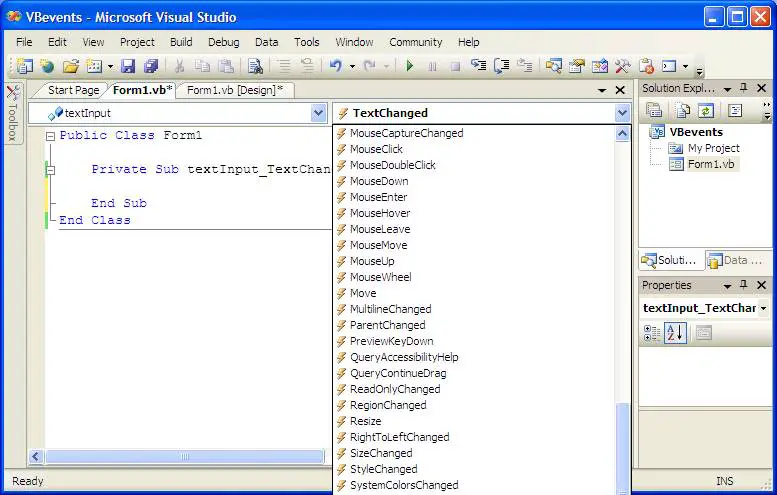Open the Debug menu
The width and height of the screenshot is (777, 495).
click(223, 42)
